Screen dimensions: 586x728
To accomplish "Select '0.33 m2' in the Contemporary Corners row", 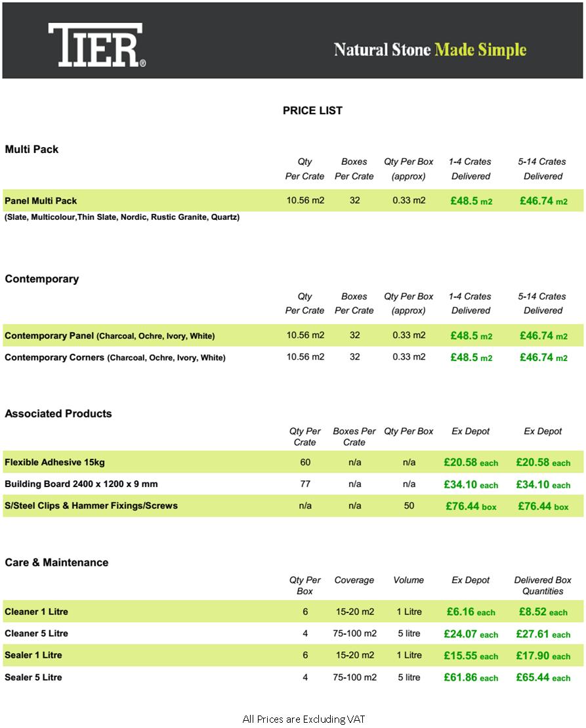I will point(409,356).
